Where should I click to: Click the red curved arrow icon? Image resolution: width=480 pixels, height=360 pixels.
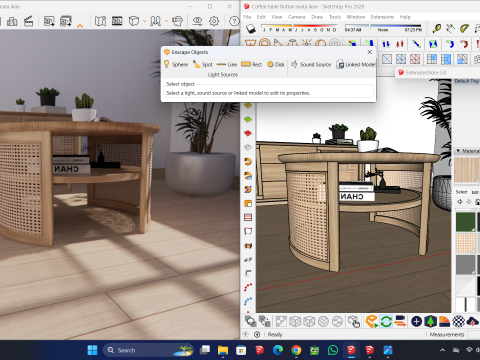[464, 44]
